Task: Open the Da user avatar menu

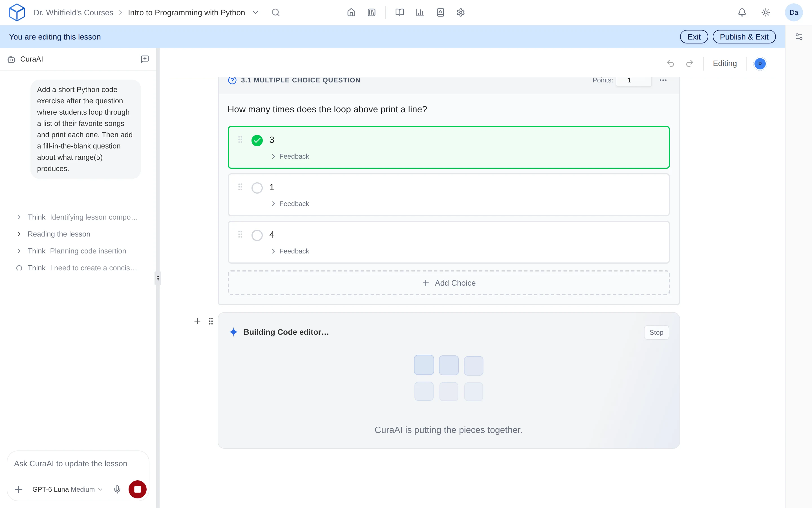Action: (794, 12)
